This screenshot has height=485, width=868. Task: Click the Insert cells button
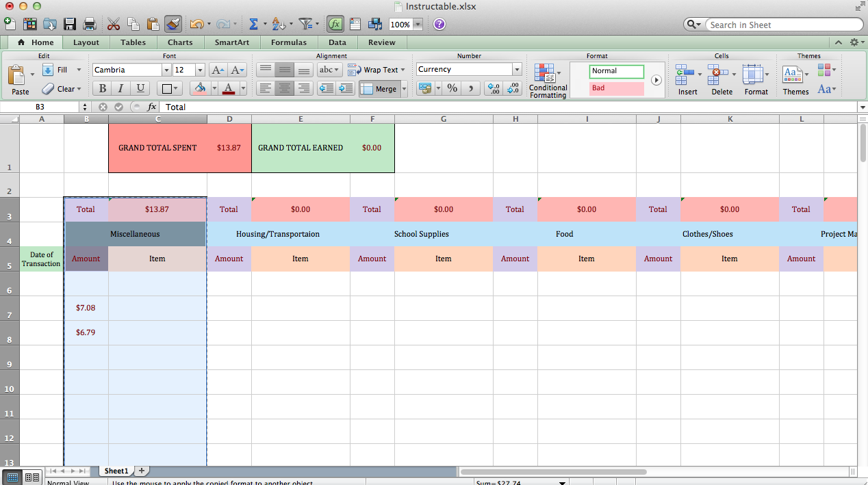[x=687, y=80]
